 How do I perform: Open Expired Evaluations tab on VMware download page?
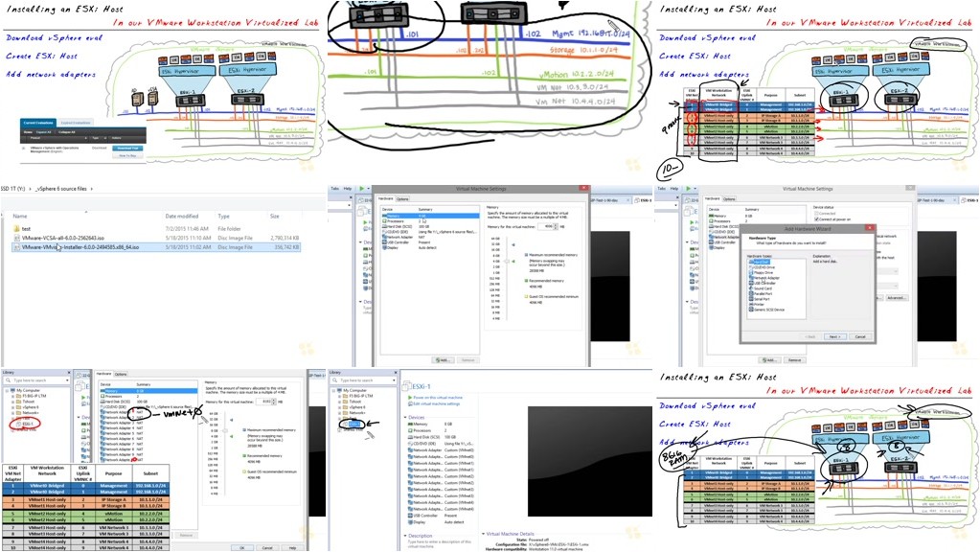[76, 123]
